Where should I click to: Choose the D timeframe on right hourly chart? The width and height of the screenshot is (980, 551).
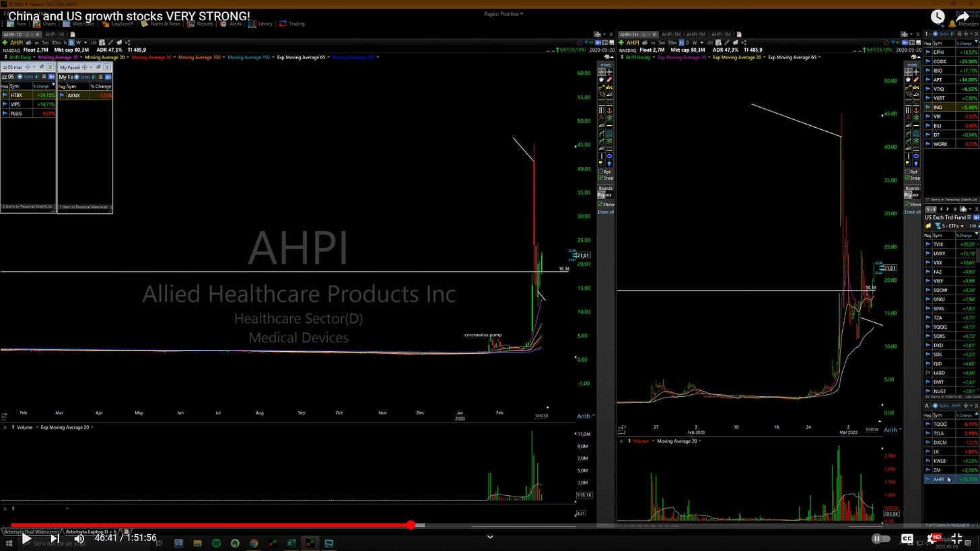coord(687,42)
